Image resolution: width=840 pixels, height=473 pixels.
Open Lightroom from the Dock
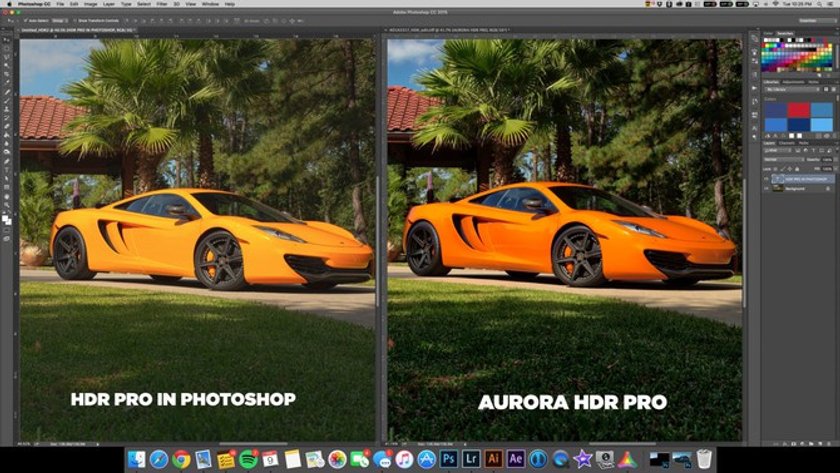(471, 459)
